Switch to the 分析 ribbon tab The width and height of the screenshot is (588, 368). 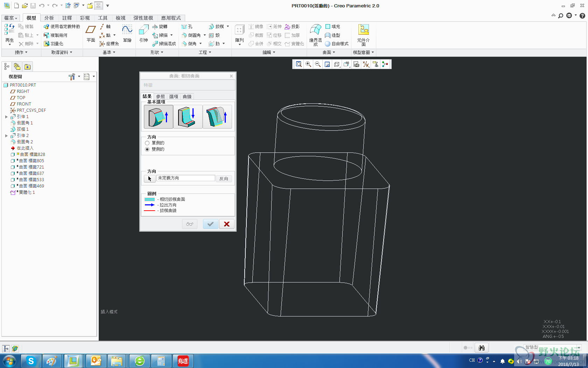coord(49,18)
